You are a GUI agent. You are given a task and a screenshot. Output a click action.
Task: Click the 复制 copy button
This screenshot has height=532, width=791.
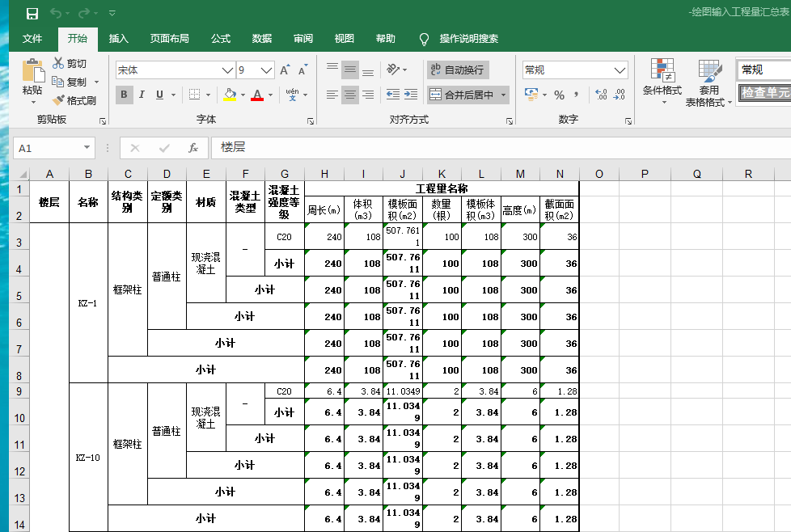tap(70, 82)
